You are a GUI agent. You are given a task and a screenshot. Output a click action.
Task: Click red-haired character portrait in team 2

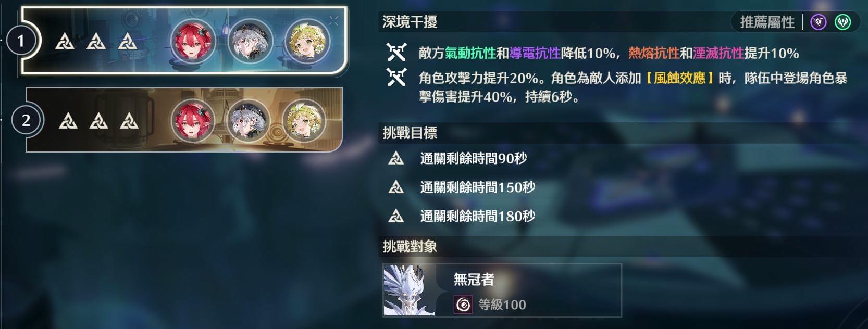coord(193,120)
